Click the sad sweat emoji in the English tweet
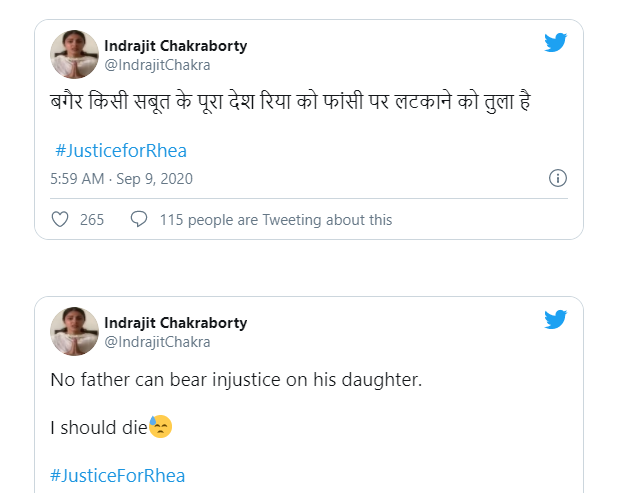Image resolution: width=623 pixels, height=493 pixels. point(160,427)
